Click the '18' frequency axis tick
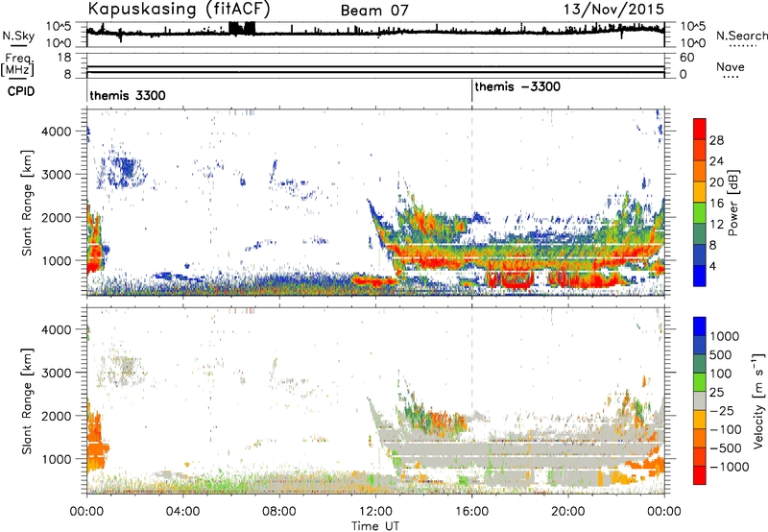 coord(64,58)
